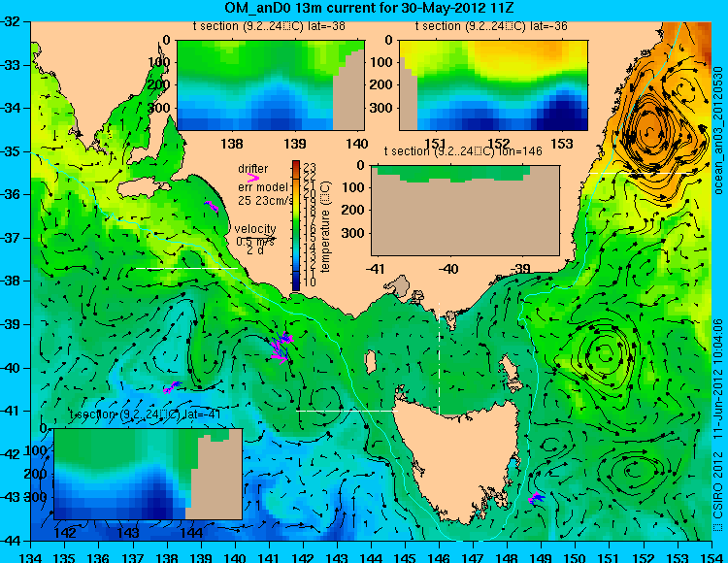Open the lon=146 temperature section inset plot
The width and height of the screenshot is (728, 563).
point(465,211)
